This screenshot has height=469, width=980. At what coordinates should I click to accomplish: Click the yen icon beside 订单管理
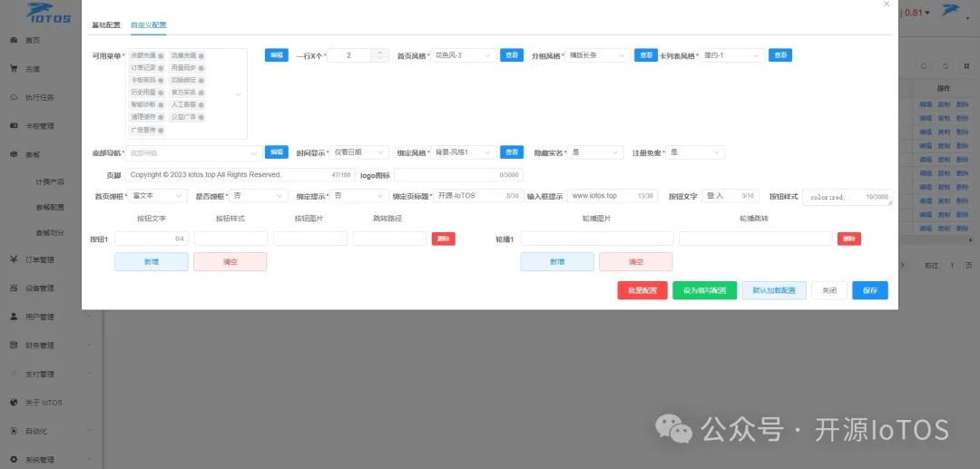point(14,259)
